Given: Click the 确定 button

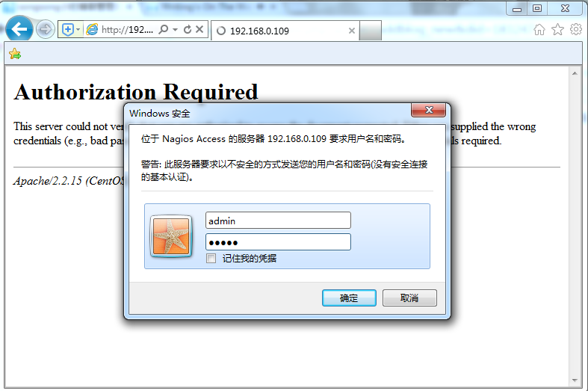Looking at the screenshot, I should point(349,298).
